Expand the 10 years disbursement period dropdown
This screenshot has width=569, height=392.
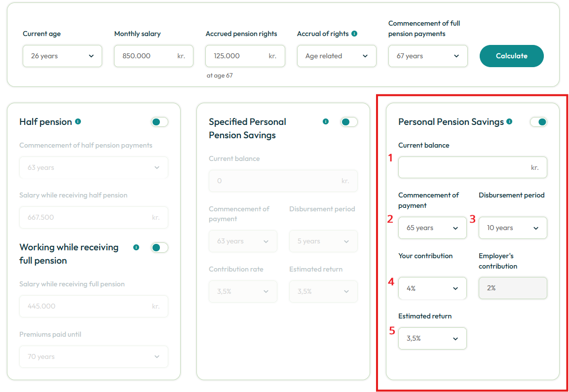coord(513,228)
